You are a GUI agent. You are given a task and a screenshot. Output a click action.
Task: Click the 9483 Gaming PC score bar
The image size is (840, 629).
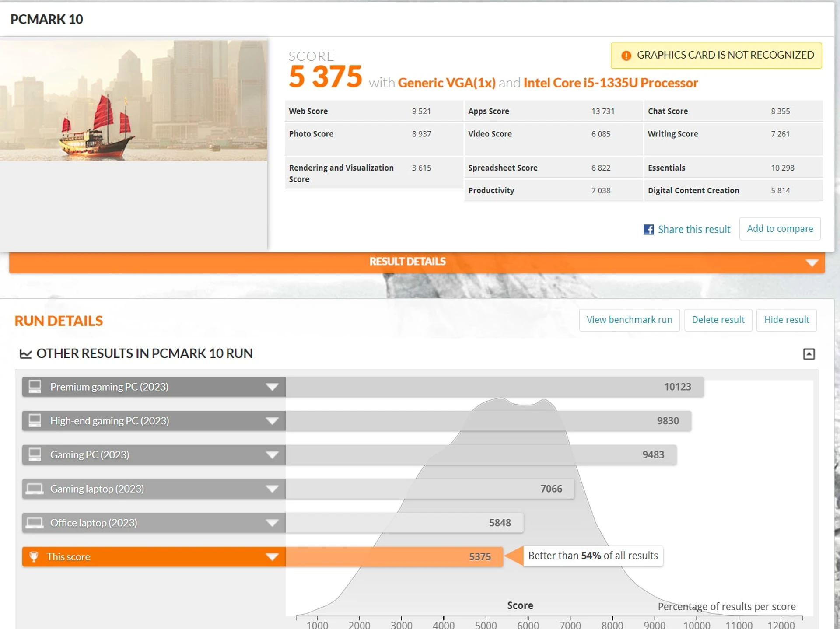(x=481, y=455)
